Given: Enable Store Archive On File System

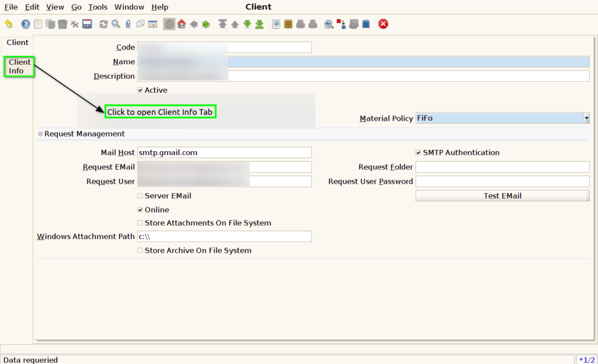Looking at the screenshot, I should pyautogui.click(x=140, y=250).
